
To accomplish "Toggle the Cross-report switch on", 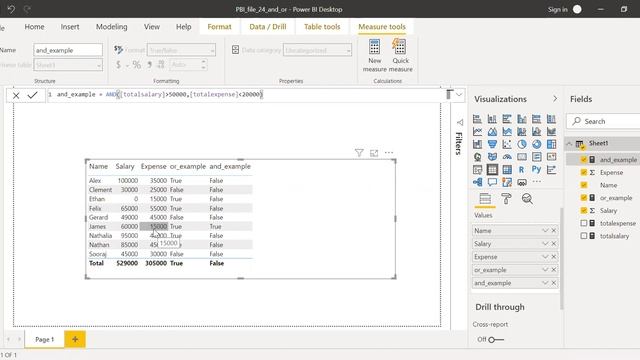I will 496,340.
